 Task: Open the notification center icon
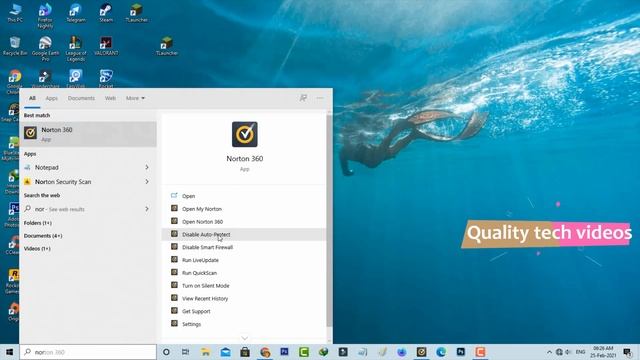(x=628, y=352)
